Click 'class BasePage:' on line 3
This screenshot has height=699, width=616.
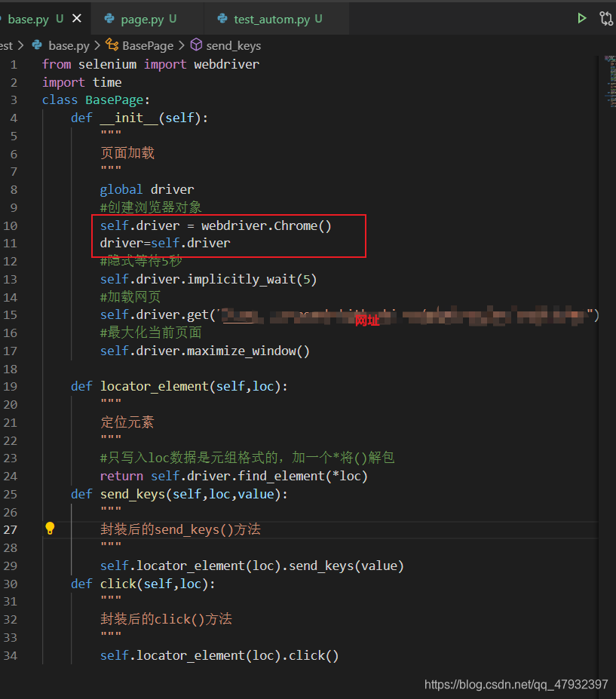[97, 100]
